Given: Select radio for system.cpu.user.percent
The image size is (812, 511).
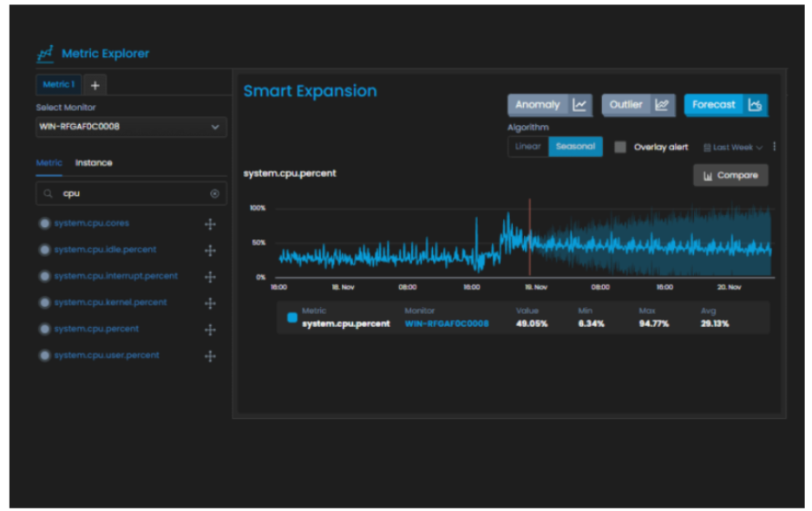Looking at the screenshot, I should point(44,355).
